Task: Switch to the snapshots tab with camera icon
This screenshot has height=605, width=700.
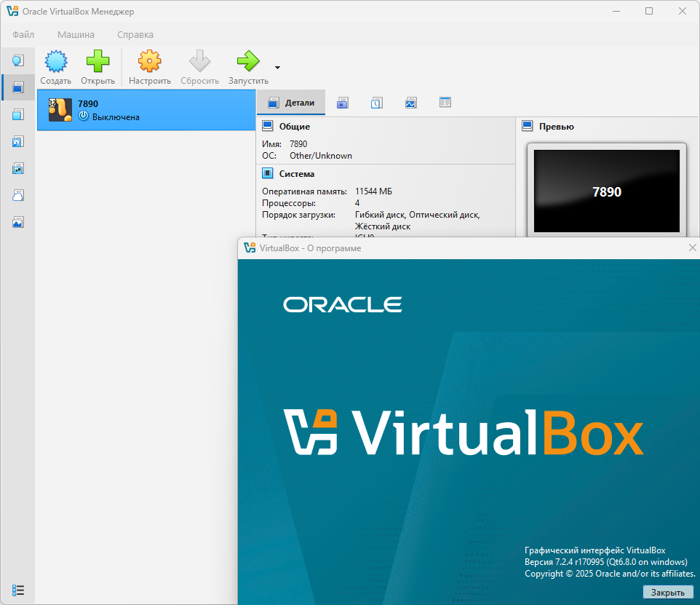Action: [342, 103]
